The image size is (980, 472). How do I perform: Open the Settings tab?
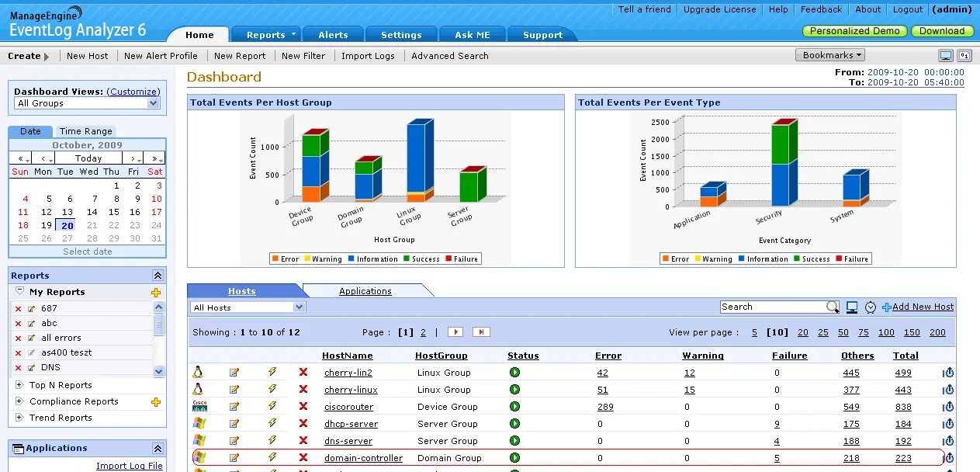tap(401, 35)
